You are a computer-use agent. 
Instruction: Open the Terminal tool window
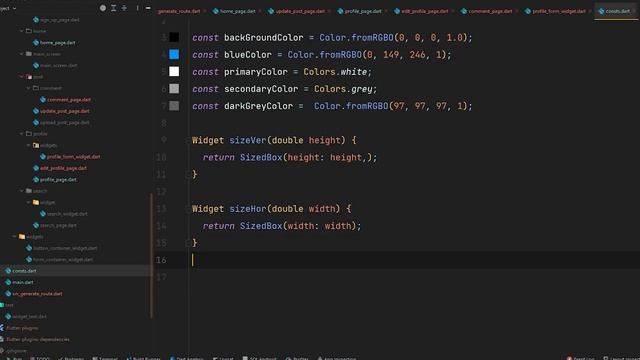[105, 358]
